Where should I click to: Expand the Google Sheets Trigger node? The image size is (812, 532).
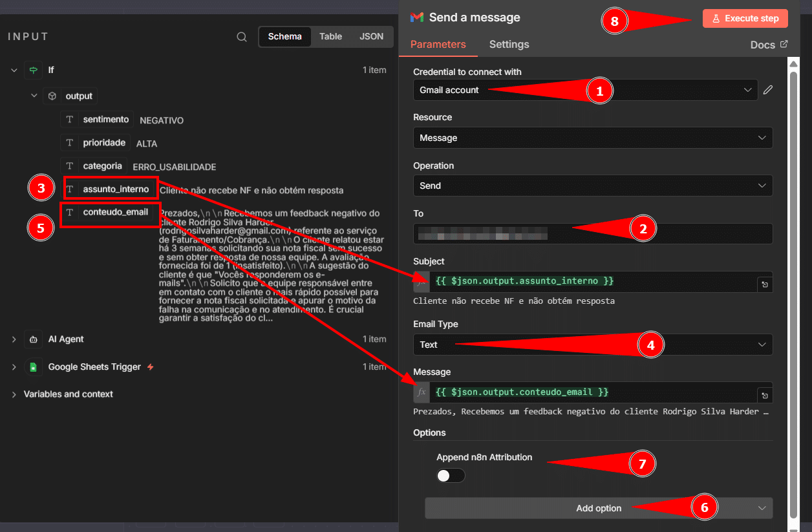point(14,367)
